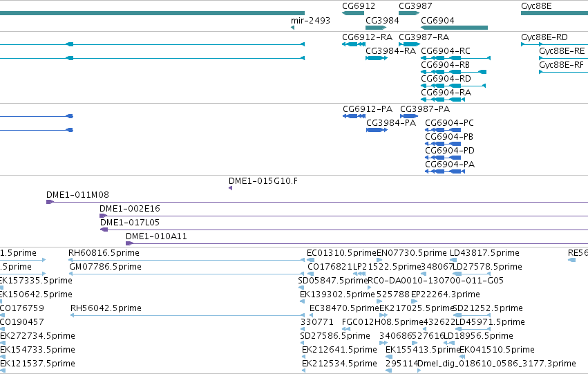The height and width of the screenshot is (374, 588).
Task: Select the CG3987 gene label
Action: tap(415, 6)
